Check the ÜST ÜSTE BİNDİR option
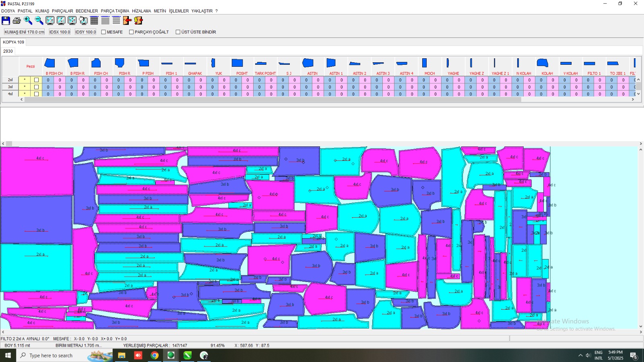Image resolution: width=644 pixels, height=362 pixels. point(178,32)
